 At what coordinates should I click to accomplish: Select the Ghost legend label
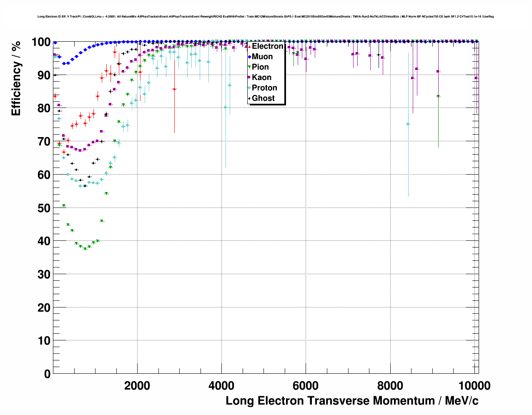(263, 98)
